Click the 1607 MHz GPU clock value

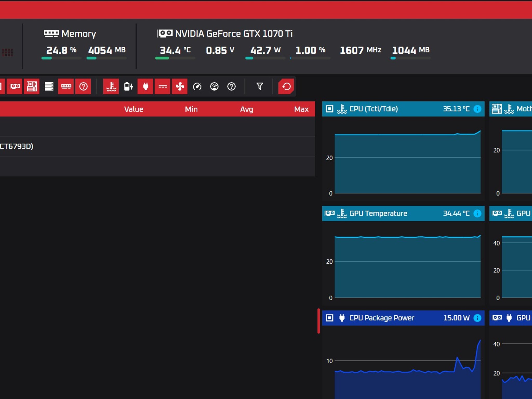pos(360,50)
